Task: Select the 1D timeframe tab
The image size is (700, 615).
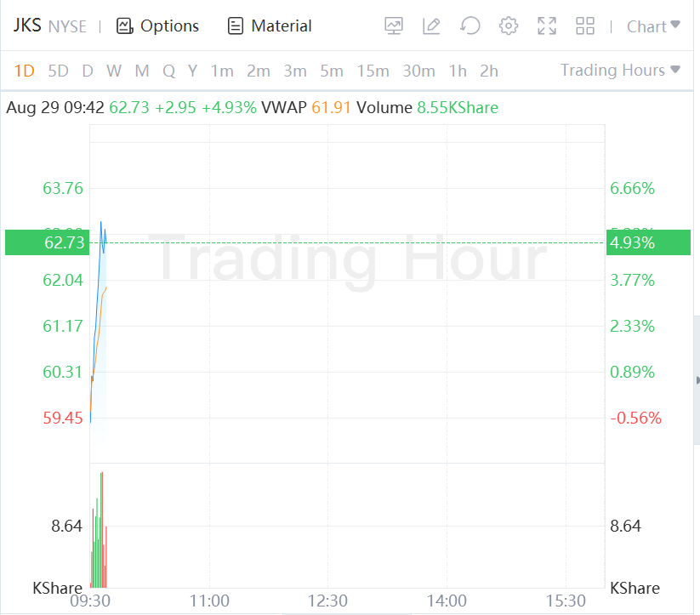Action: 24,71
